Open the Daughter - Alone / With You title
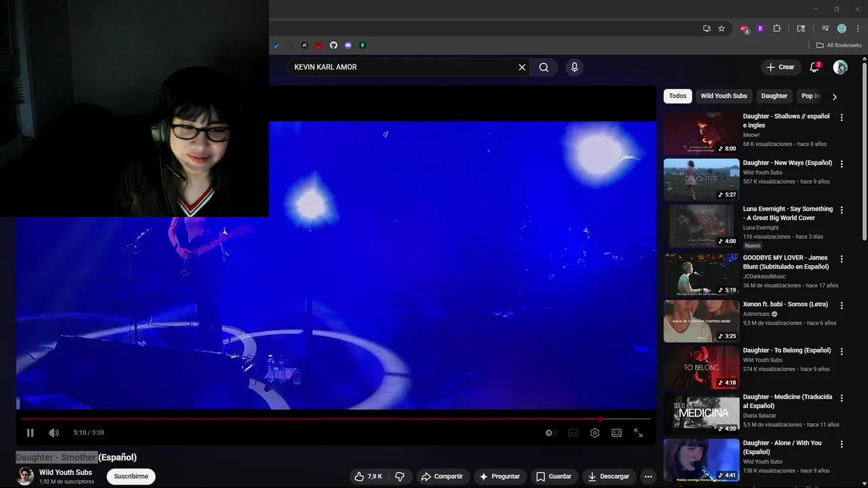The width and height of the screenshot is (868, 488). [782, 447]
